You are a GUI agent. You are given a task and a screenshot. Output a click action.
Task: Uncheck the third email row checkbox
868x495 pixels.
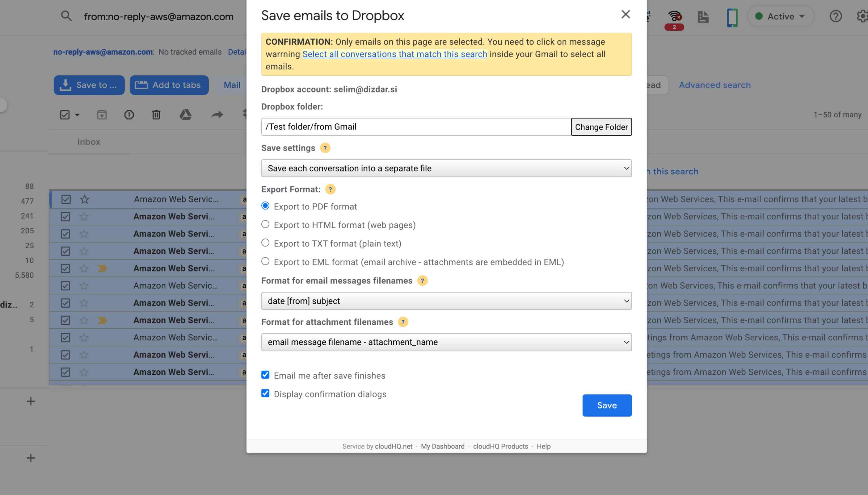(65, 234)
